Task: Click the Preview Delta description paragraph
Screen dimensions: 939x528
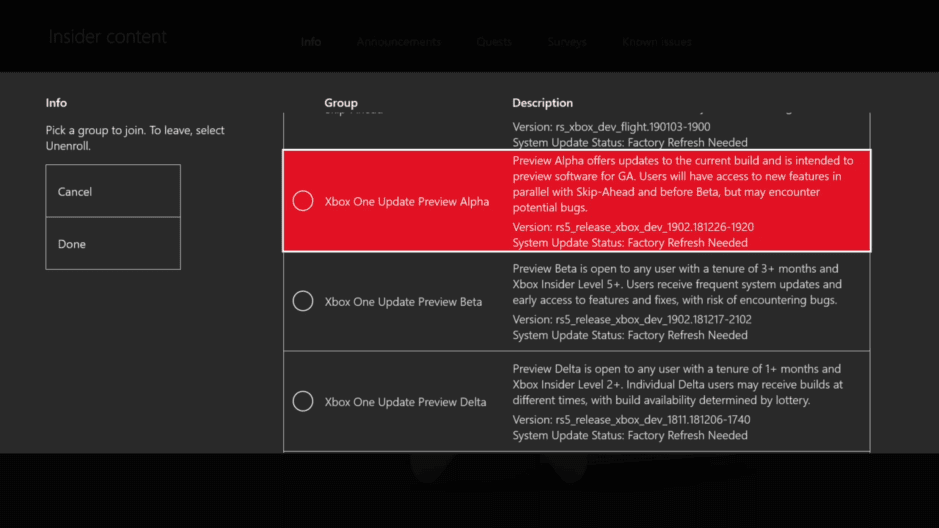Action: click(x=678, y=385)
